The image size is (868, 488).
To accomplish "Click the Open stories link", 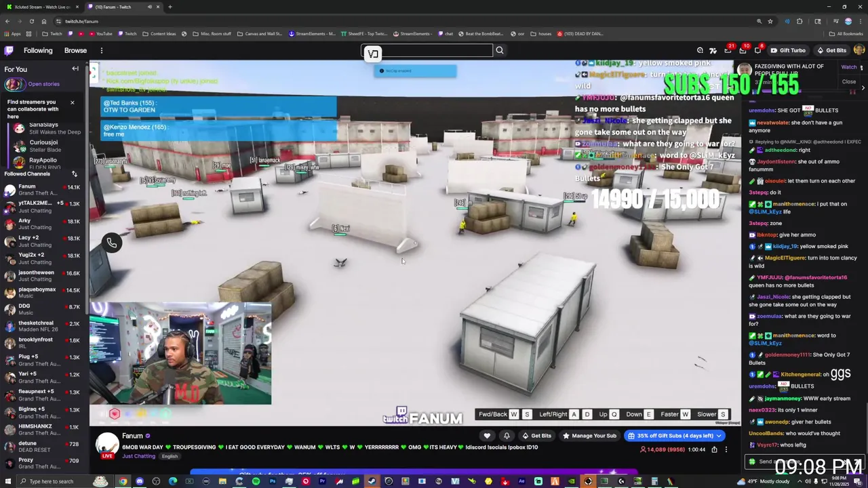I will (44, 84).
